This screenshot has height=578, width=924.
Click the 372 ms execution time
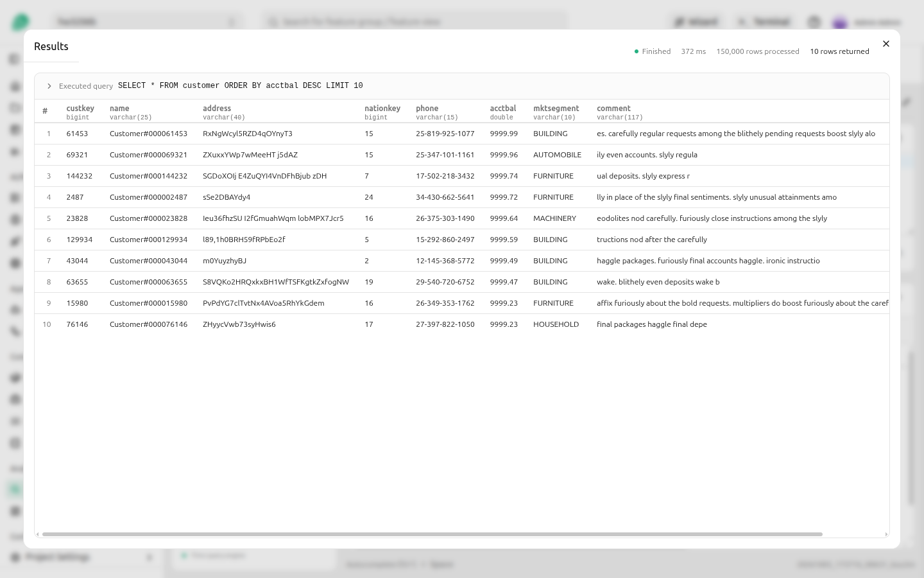(x=694, y=51)
